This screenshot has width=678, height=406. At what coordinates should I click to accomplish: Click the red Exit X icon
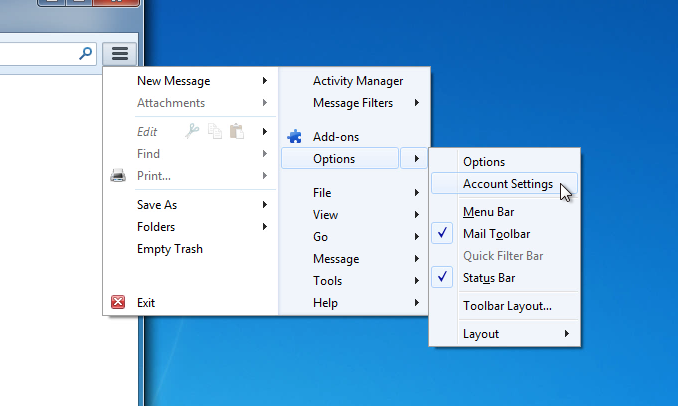tap(118, 302)
